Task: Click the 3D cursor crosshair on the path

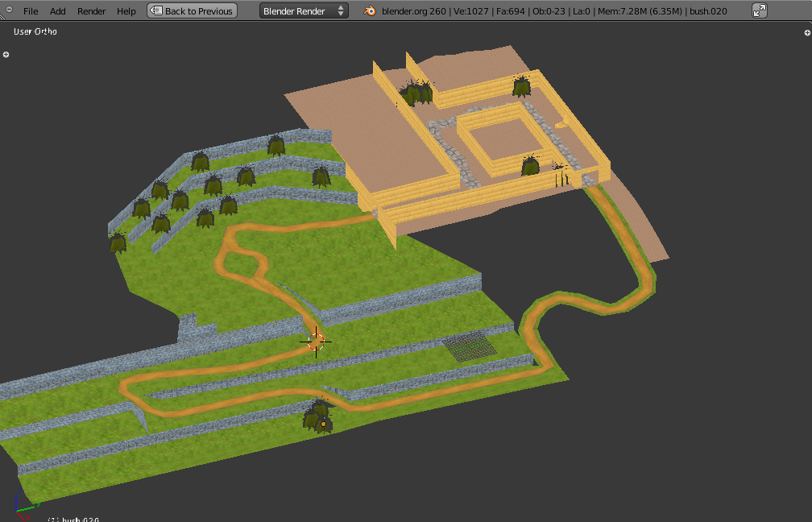Action: point(316,341)
